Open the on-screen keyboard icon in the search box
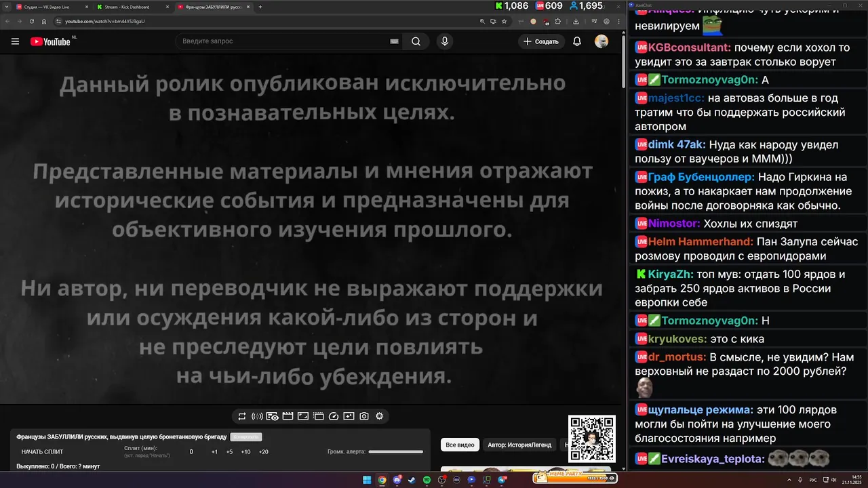The height and width of the screenshot is (488, 868). tap(394, 41)
